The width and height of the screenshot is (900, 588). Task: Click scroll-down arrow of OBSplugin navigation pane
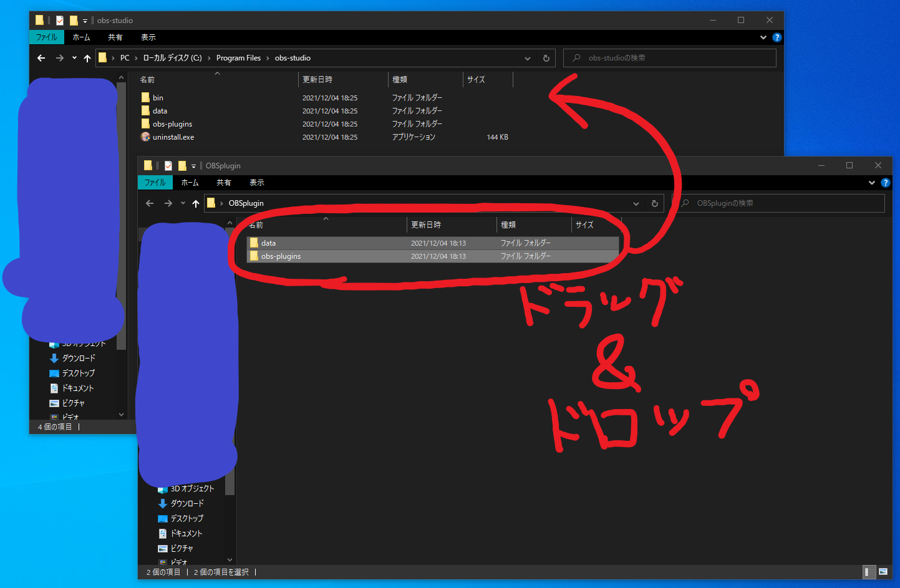(230, 560)
